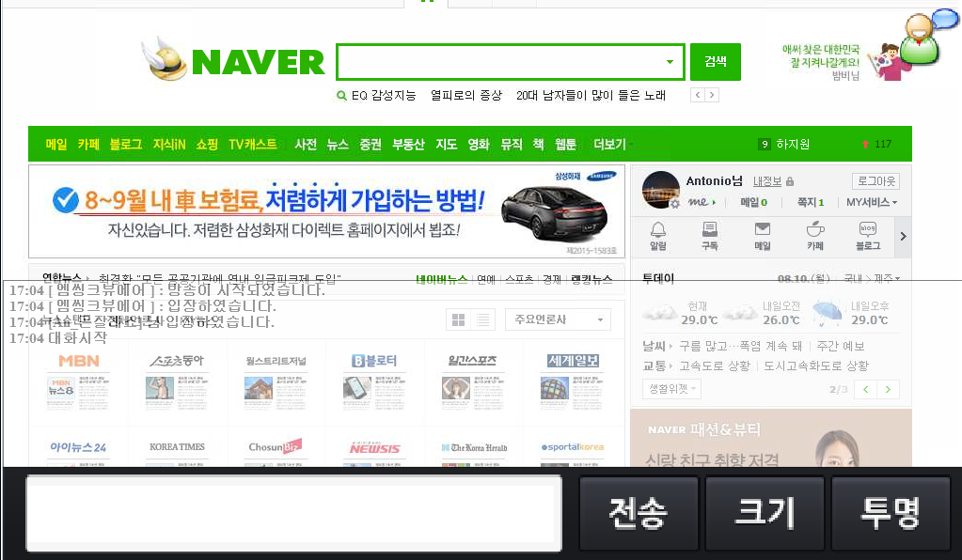
Task: Click the 로그아웃 button
Action: pos(876,181)
